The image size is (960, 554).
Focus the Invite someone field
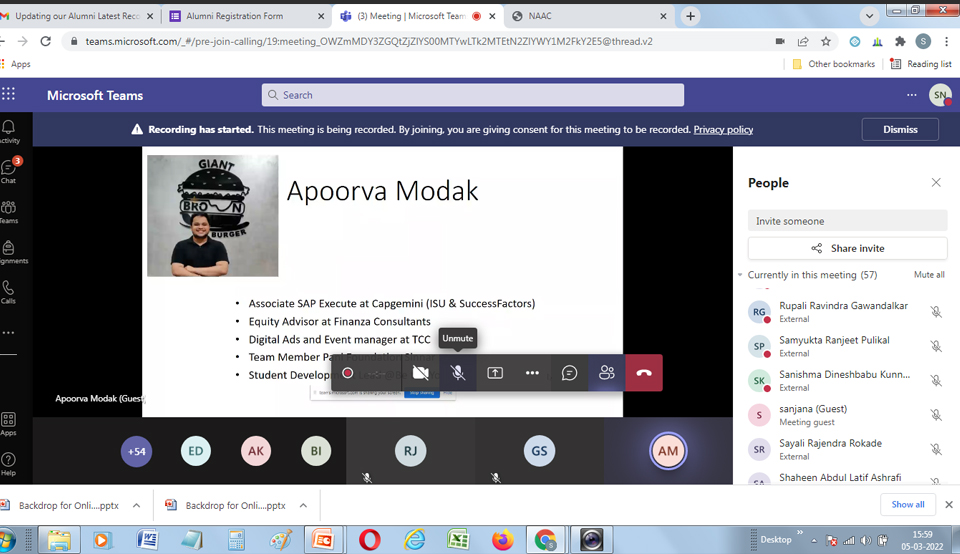point(847,221)
